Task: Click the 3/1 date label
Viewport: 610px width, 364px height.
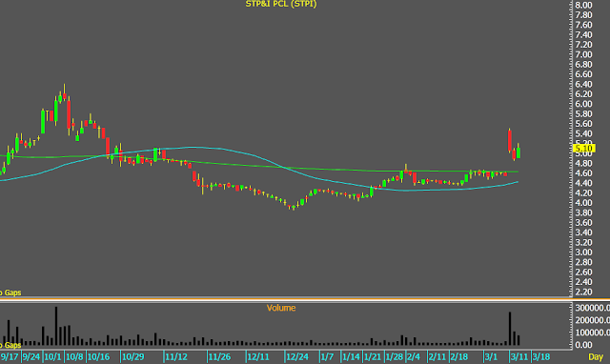Action: [491, 357]
